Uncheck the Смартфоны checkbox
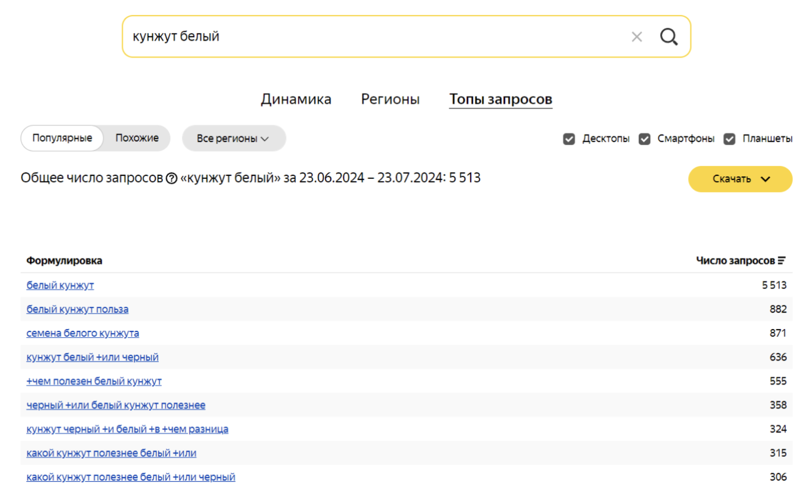 tap(644, 139)
